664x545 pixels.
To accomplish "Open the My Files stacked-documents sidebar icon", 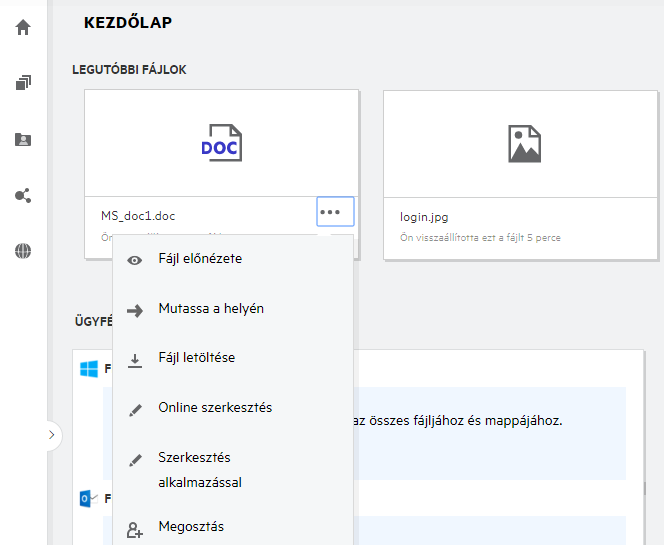I will (x=23, y=83).
